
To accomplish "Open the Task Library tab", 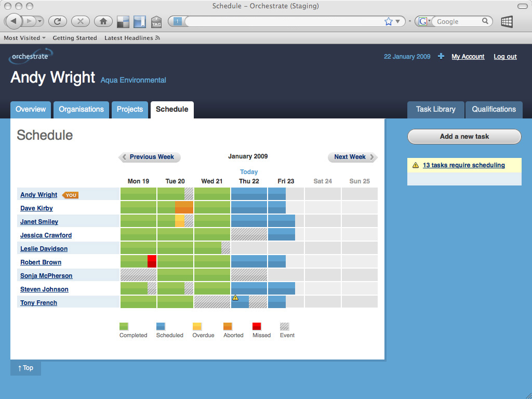I will coord(435,110).
